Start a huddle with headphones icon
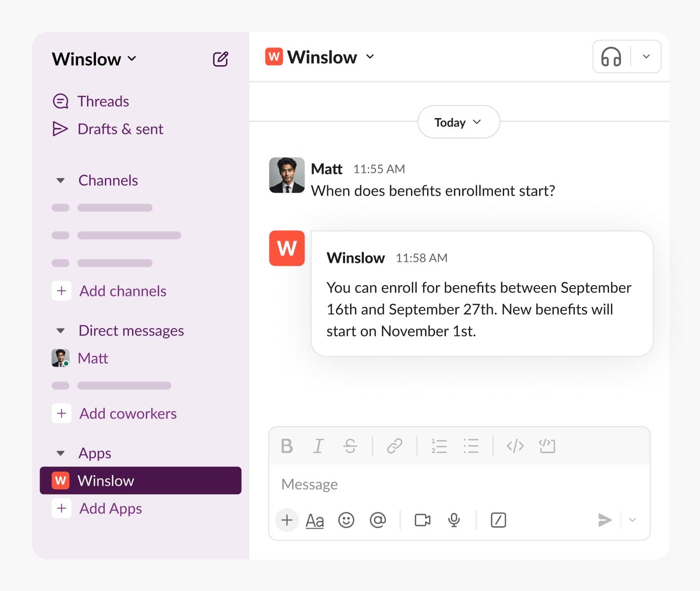The image size is (700, 591). click(611, 57)
